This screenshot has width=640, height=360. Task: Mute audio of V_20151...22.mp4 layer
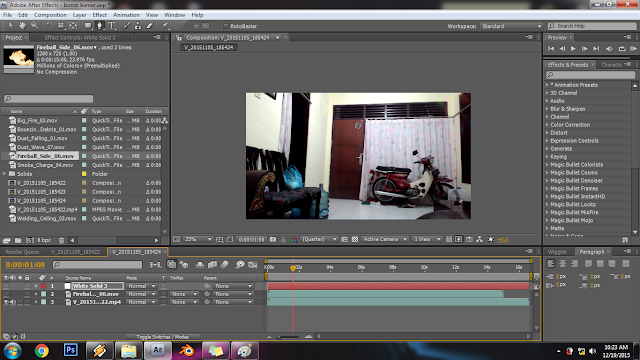[13, 302]
